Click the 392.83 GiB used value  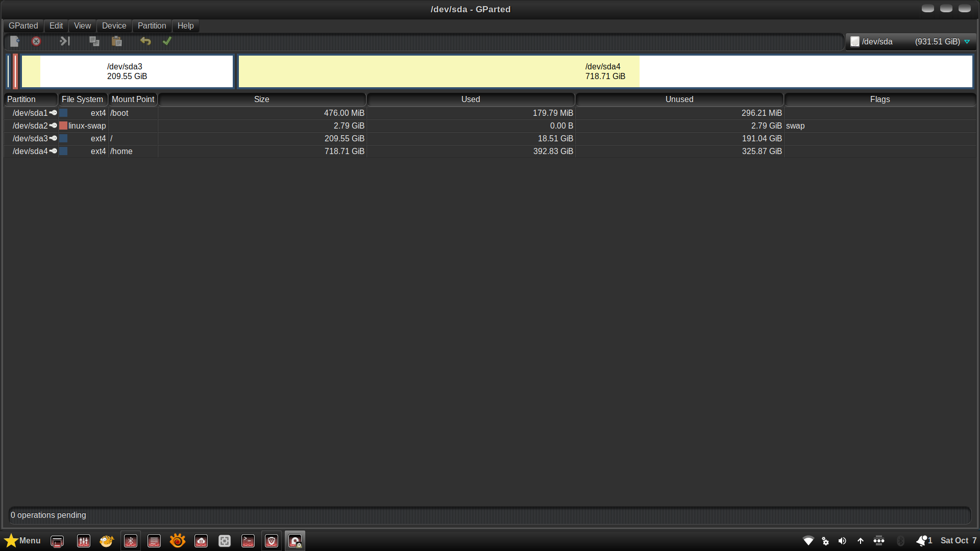point(553,152)
